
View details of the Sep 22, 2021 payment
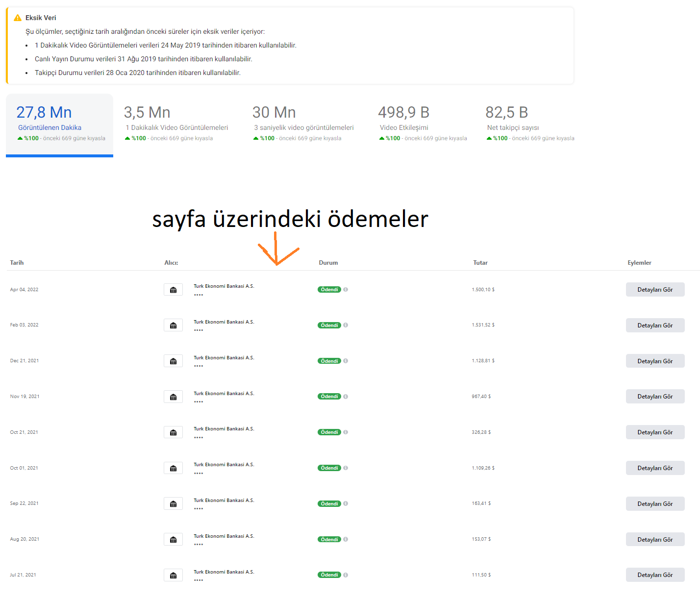pos(655,504)
